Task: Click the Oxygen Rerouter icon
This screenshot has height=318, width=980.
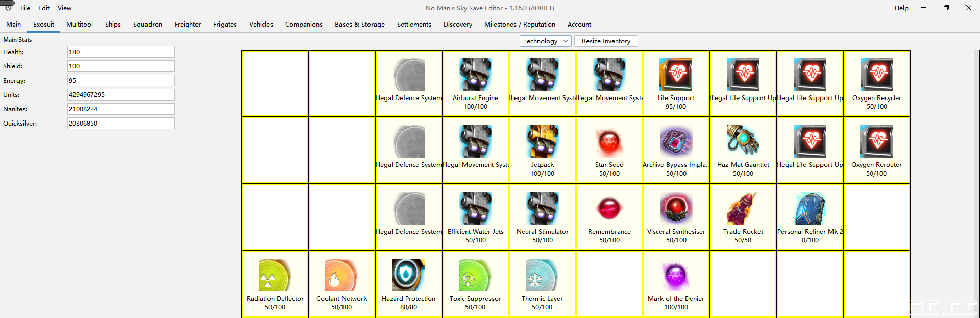Action: point(876,141)
